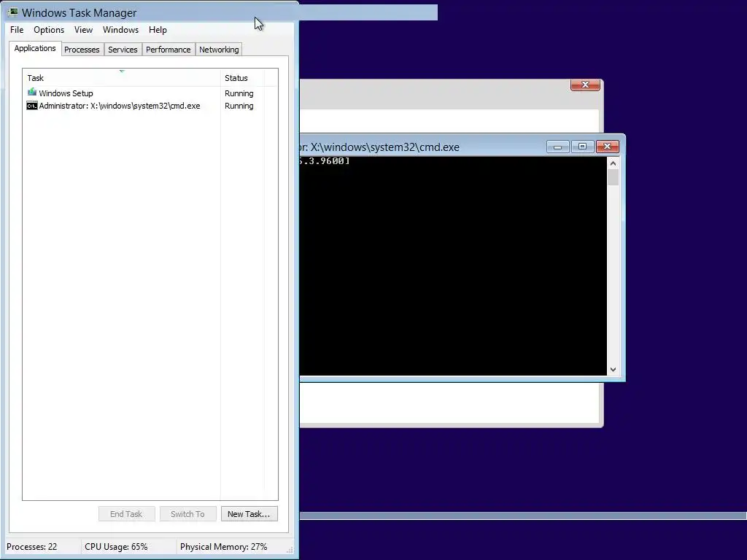
Task: Minimize the cmd.exe window
Action: [558, 147]
